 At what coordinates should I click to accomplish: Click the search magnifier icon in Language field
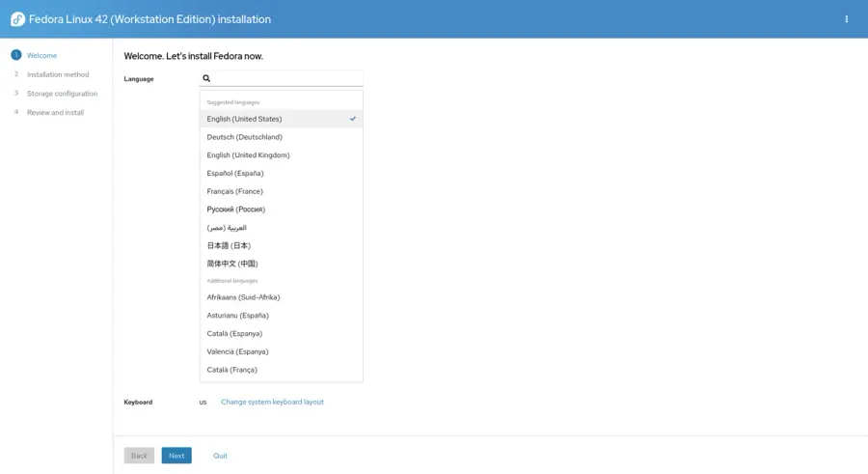point(206,78)
